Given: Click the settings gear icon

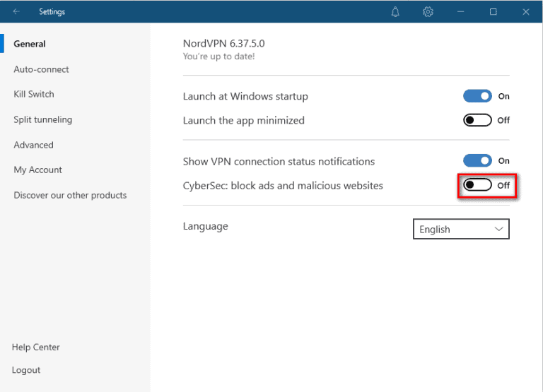Looking at the screenshot, I should (428, 11).
